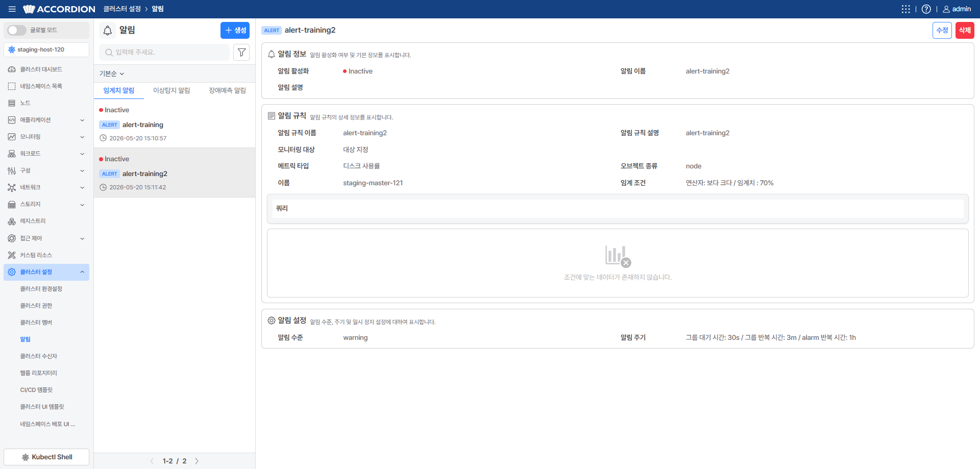
Task: Select the alert-training list item
Action: click(x=175, y=124)
